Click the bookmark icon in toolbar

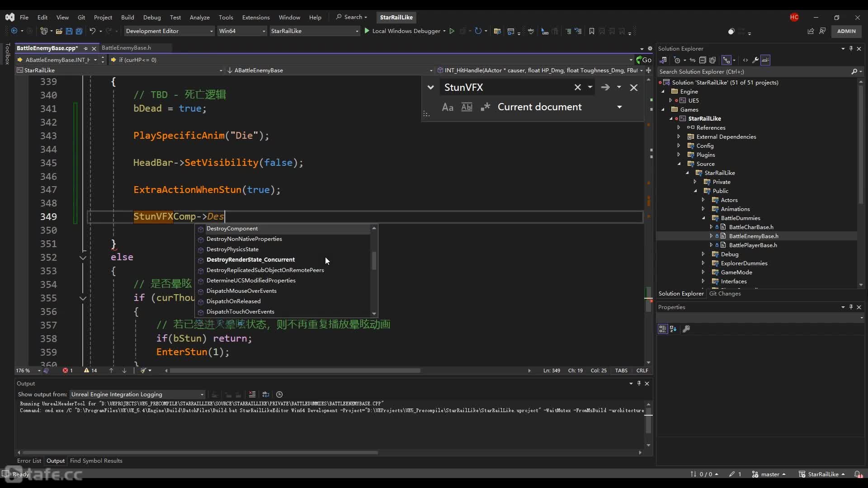coord(591,31)
